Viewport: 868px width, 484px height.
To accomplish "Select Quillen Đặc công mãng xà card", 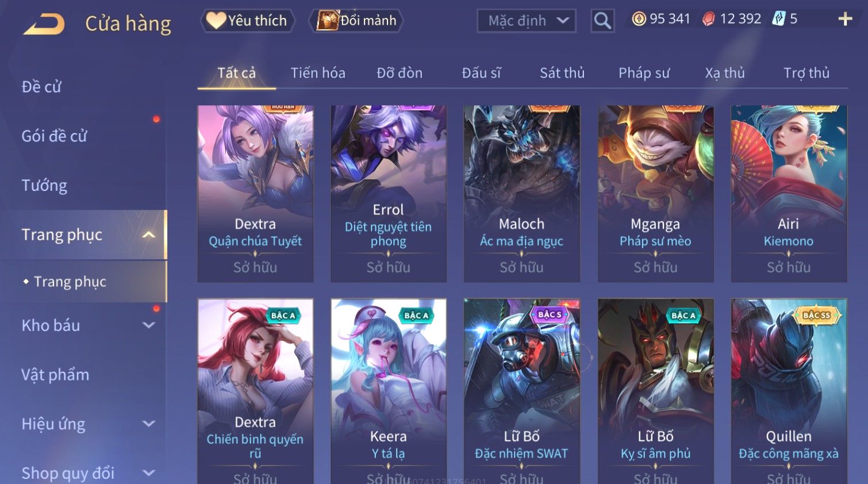I will point(789,391).
